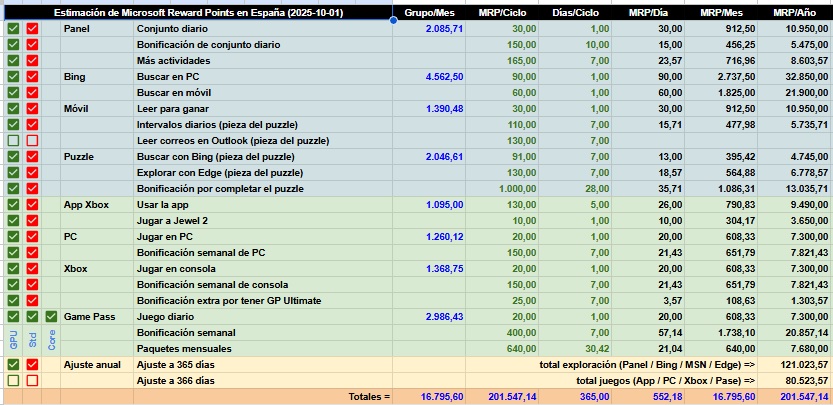Select the Bing group cell
The image size is (833, 405).
[x=97, y=77]
